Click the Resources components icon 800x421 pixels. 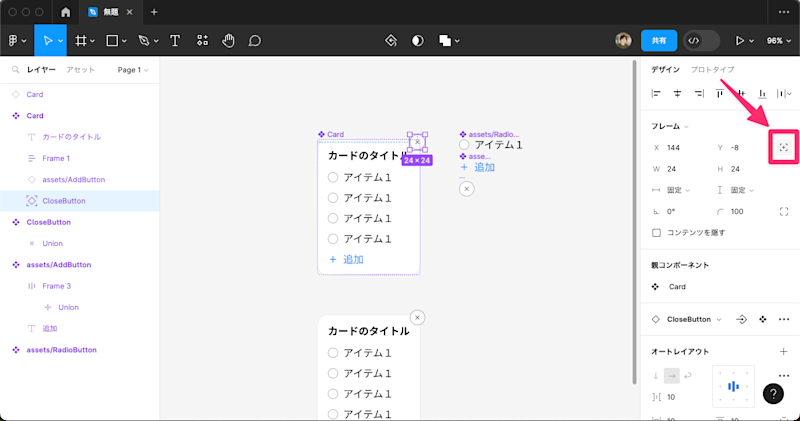tap(203, 41)
